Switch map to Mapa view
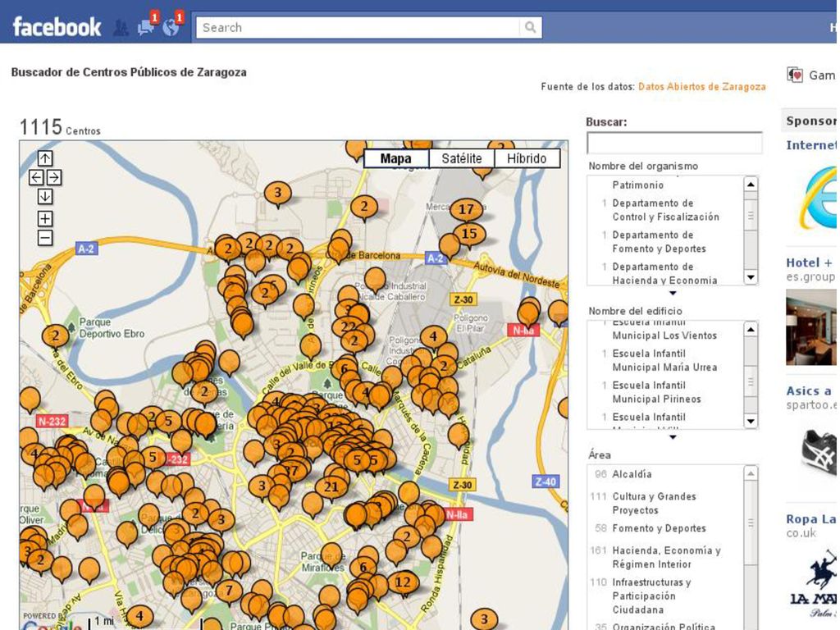 pyautogui.click(x=396, y=158)
